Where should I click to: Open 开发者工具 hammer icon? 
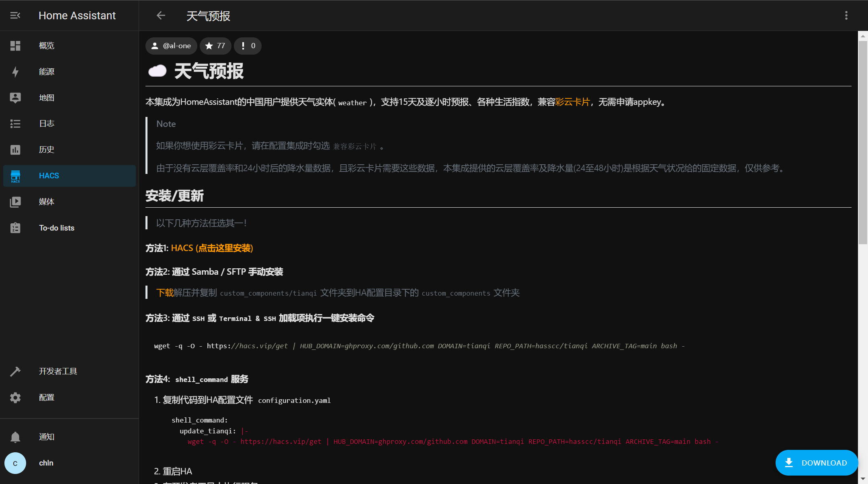(15, 372)
